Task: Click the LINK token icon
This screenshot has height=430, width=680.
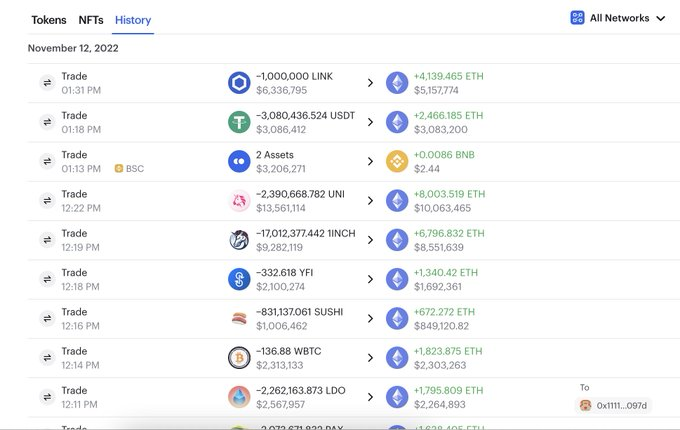Action: click(x=239, y=83)
